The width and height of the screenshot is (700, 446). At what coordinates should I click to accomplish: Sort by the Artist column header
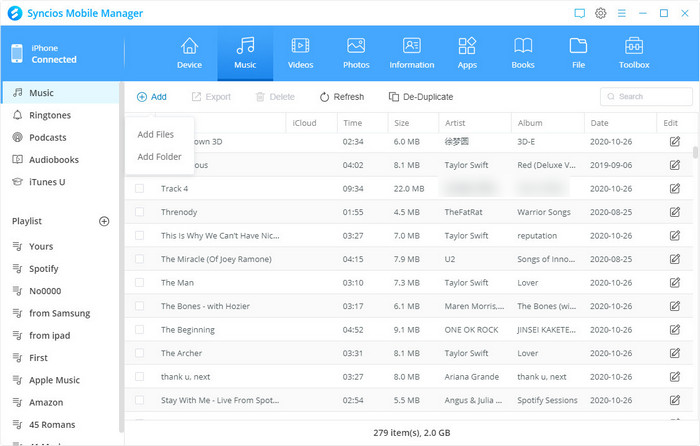475,123
